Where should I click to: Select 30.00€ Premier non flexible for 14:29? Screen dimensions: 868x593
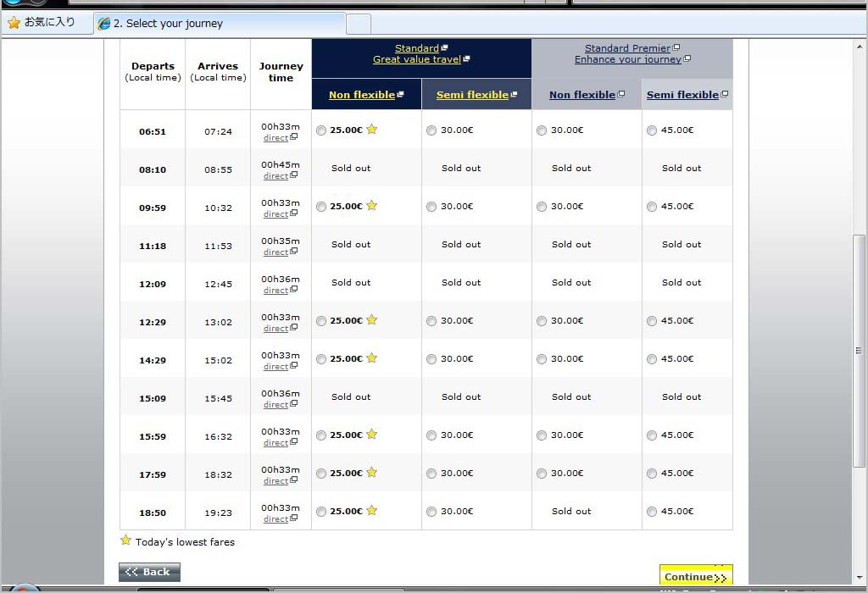(542, 359)
